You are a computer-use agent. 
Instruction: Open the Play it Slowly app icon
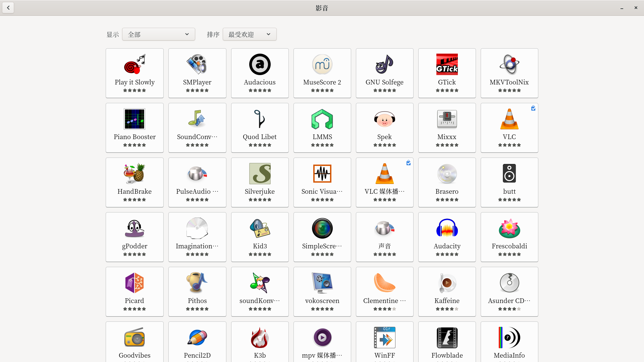pos(135,64)
